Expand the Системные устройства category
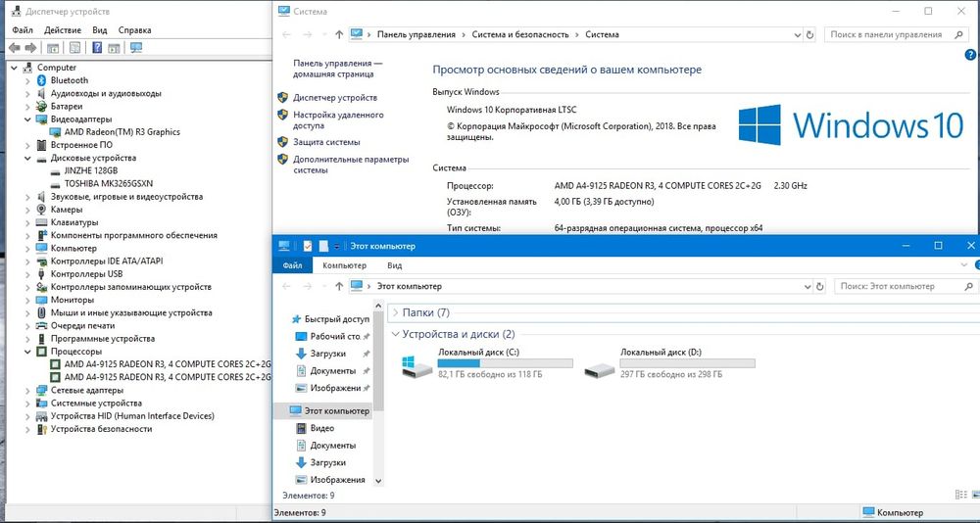The height and width of the screenshot is (523, 980). [x=27, y=404]
